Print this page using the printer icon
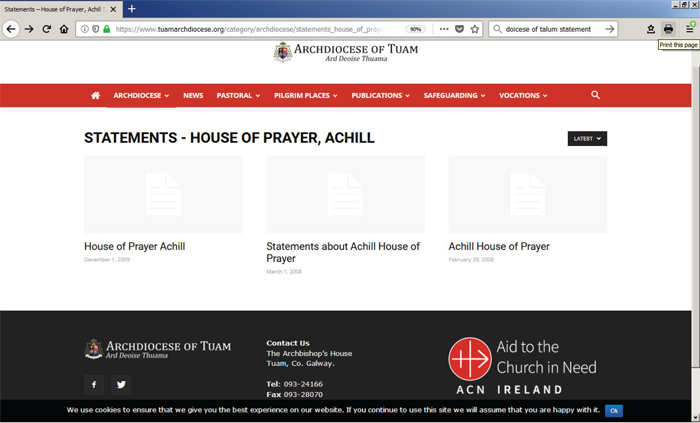Viewport: 700px width, 423px height. click(x=668, y=29)
